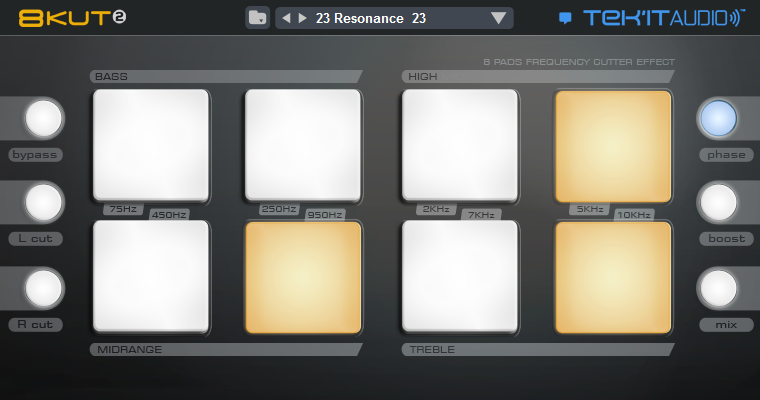Click the 8KUT 2 logo
The width and height of the screenshot is (760, 400).
(x=73, y=18)
